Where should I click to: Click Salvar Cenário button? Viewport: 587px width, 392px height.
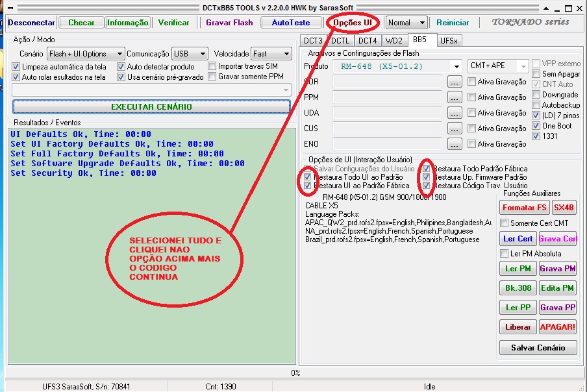[538, 348]
